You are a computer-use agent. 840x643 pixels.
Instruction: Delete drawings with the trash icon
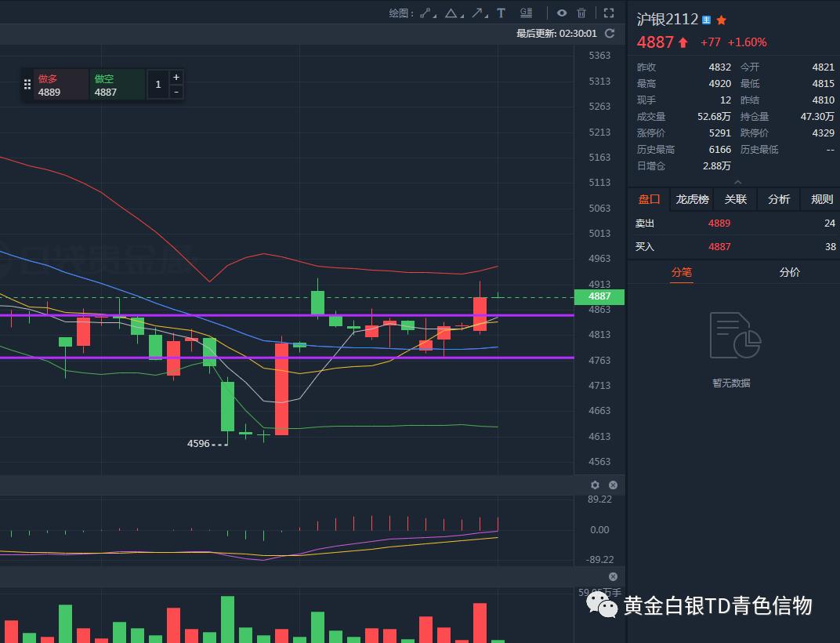tap(581, 13)
